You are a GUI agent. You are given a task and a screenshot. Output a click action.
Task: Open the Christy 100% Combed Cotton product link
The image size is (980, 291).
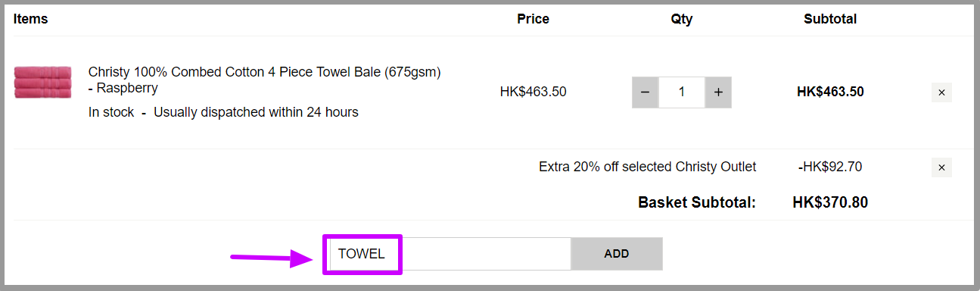coord(264,80)
